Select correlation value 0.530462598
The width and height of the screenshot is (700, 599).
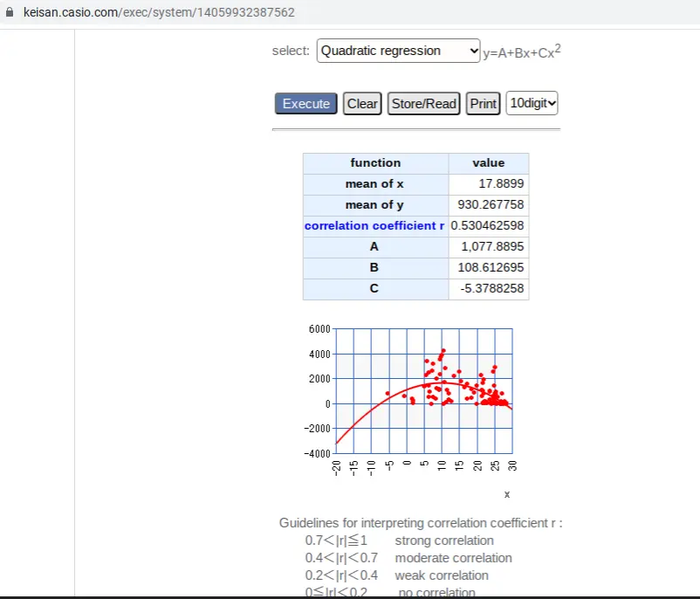tap(487, 225)
